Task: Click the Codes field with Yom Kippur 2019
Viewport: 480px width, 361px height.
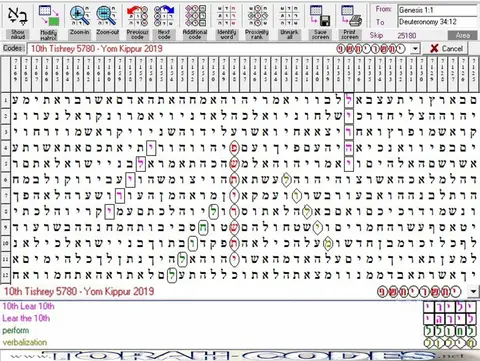Action: pos(219,49)
